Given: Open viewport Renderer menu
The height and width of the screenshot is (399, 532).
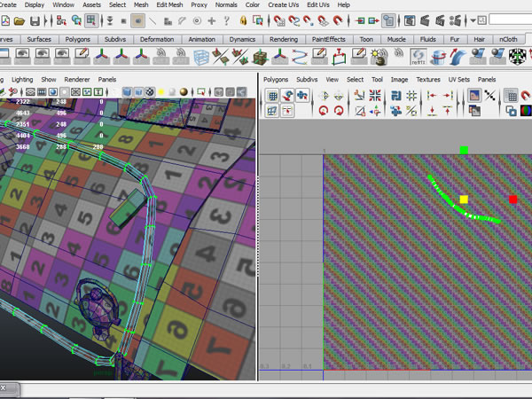Looking at the screenshot, I should point(77,80).
